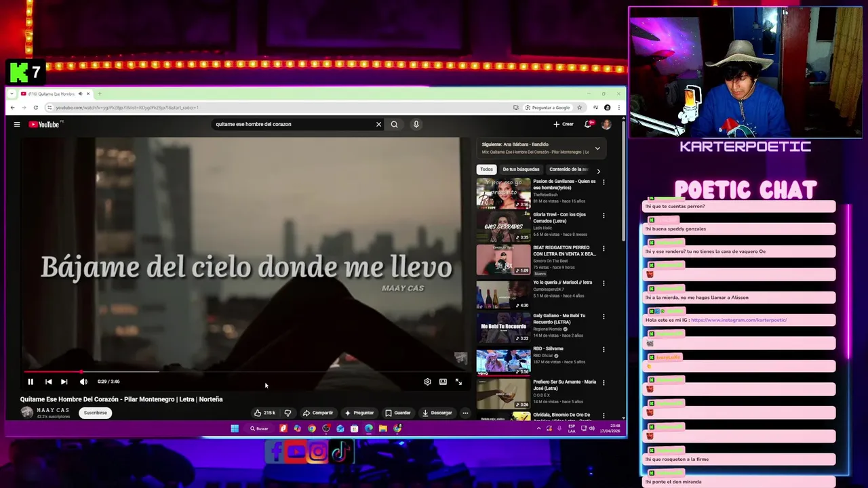Select the Contenido de la serie chip

pos(568,169)
